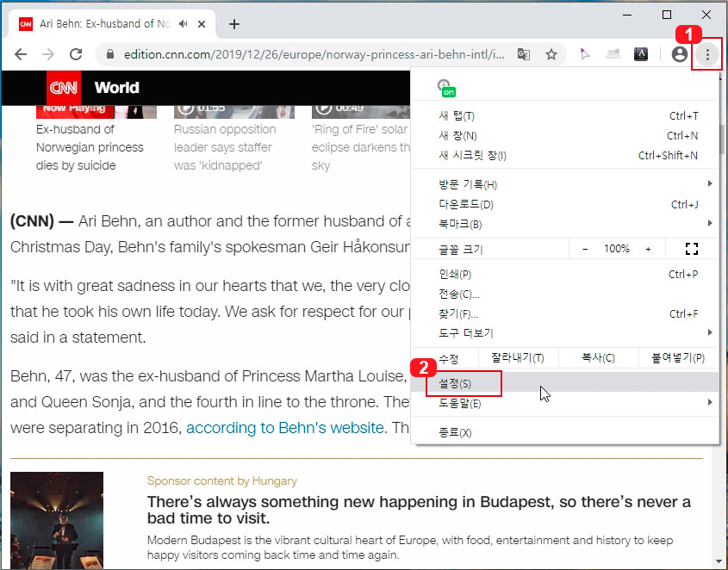Open 'Ring of Fire solar eclipse' video
Viewport: 728px width, 570px height.
tap(361, 139)
